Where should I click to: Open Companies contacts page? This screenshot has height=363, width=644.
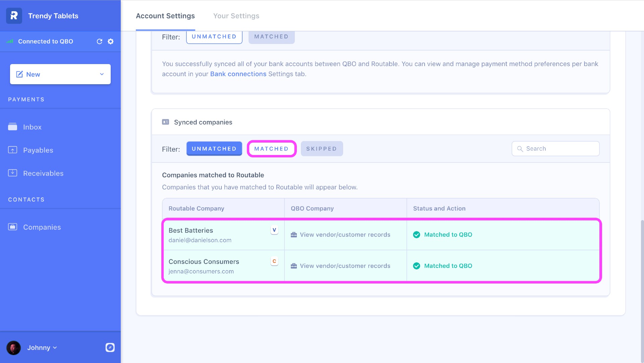click(42, 227)
